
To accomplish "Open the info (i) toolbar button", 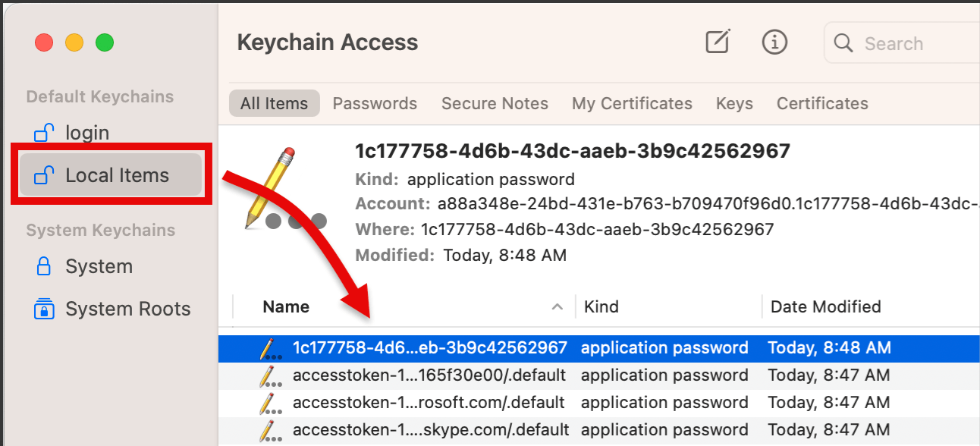I will click(x=774, y=42).
